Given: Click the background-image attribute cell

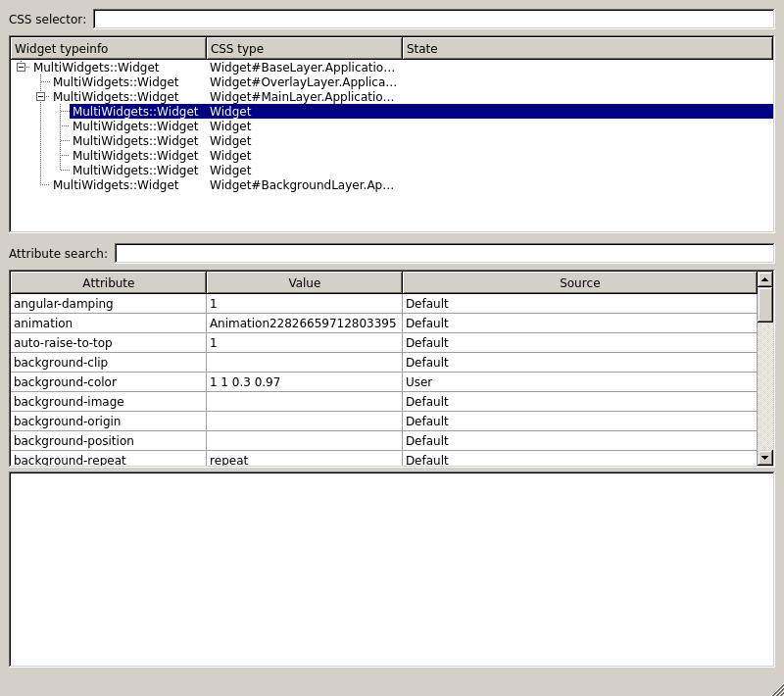Looking at the screenshot, I should tap(108, 402).
